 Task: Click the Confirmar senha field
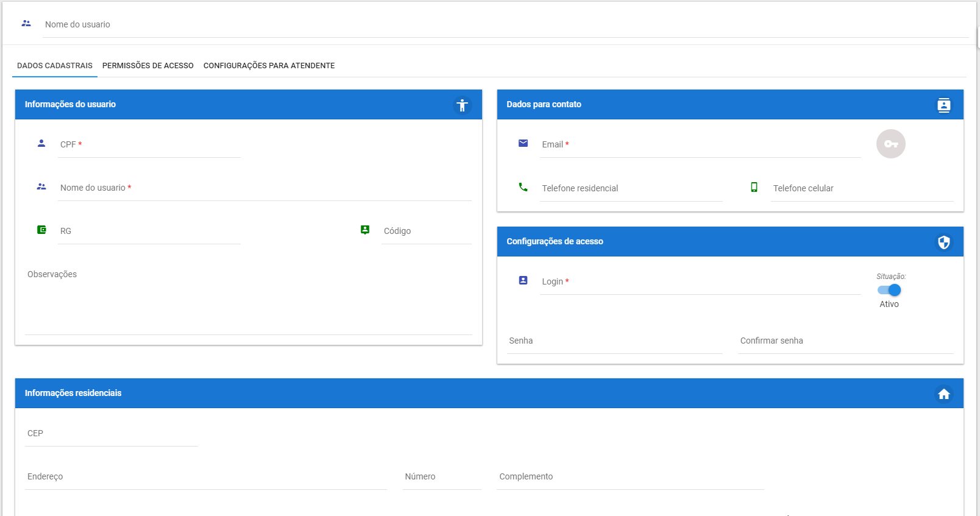846,341
